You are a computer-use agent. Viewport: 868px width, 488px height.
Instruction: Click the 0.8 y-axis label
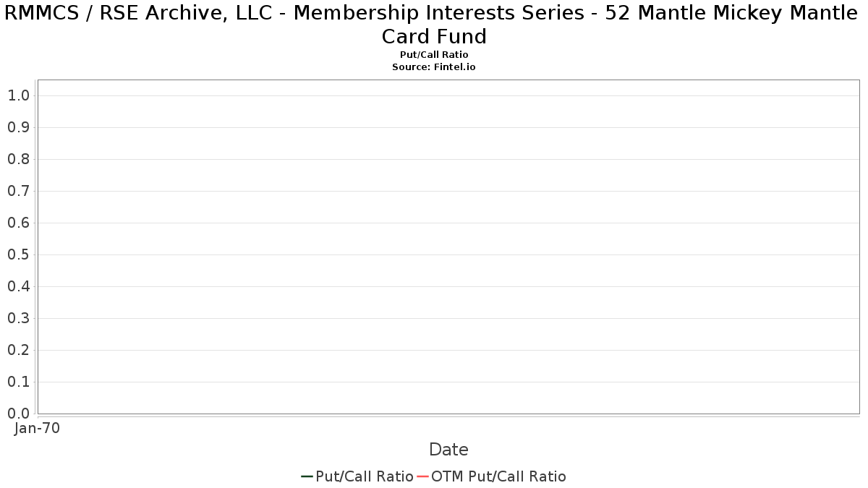click(18, 159)
